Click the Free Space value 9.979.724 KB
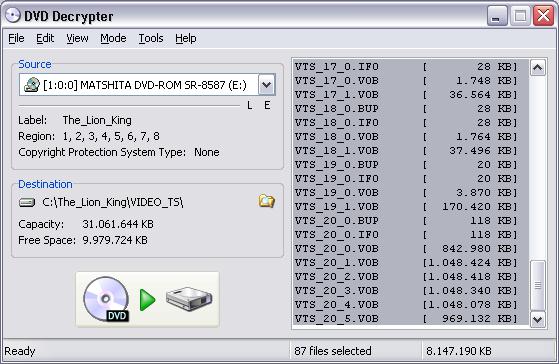 (115, 240)
